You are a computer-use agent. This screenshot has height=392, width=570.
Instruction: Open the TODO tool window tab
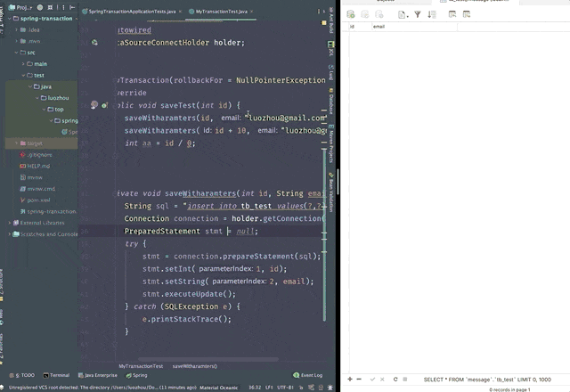21,375
